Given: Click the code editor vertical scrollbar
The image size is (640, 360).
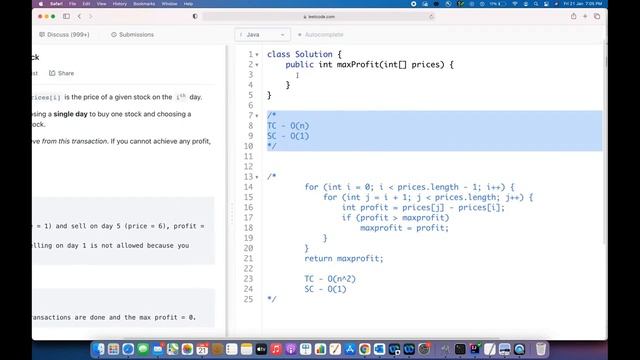Looking at the screenshot, I should (x=605, y=143).
